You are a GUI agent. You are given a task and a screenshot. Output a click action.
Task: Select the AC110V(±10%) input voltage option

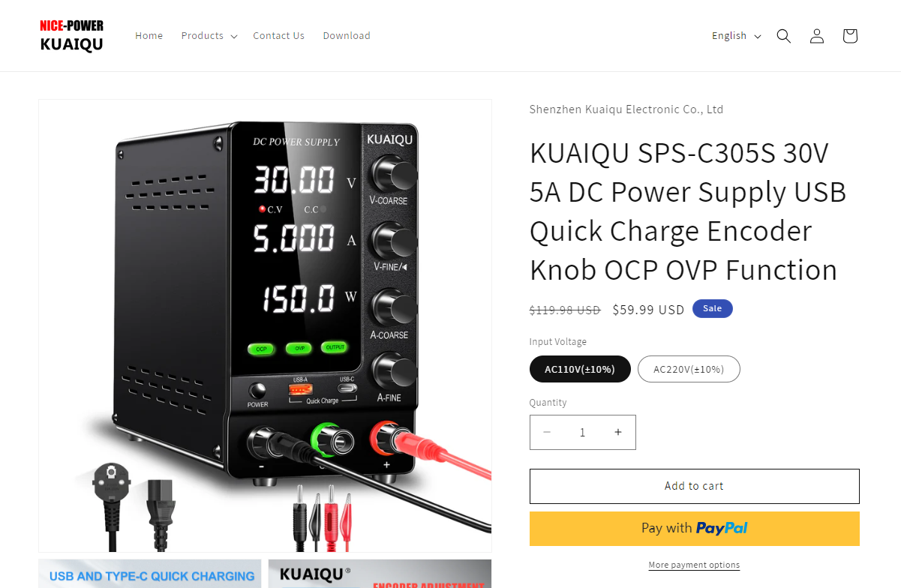point(580,369)
